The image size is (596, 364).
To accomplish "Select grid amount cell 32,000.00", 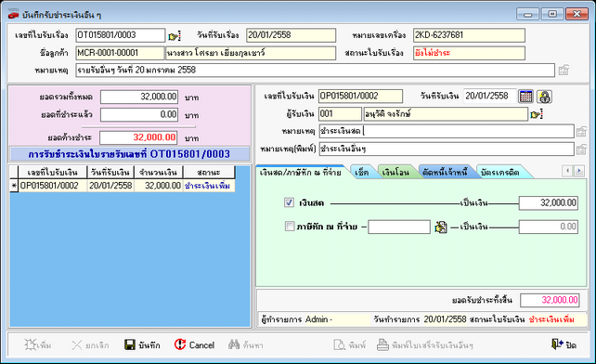I will 159,186.
